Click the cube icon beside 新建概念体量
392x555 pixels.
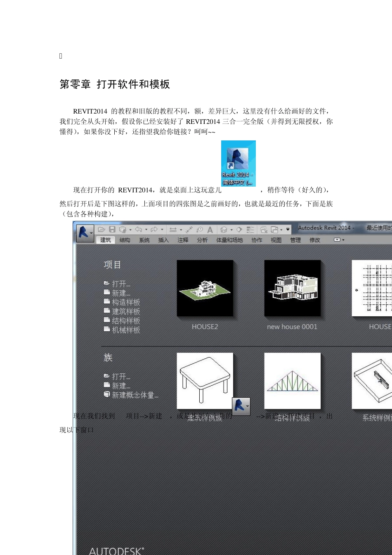107,394
